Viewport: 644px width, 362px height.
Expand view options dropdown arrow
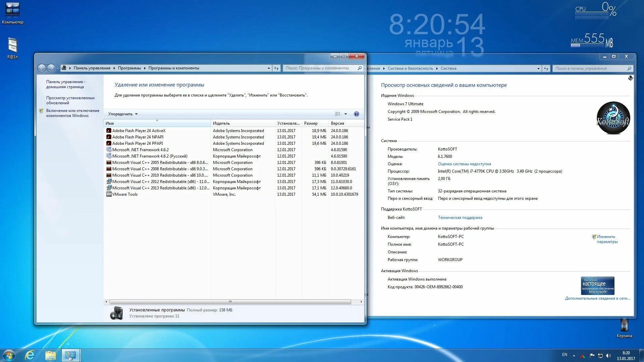(x=345, y=114)
